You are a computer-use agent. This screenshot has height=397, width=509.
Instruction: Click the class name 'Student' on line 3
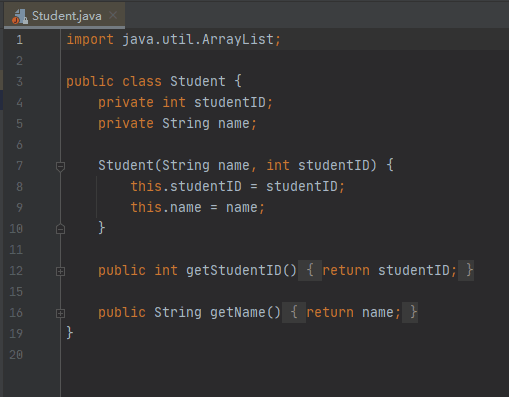[198, 82]
